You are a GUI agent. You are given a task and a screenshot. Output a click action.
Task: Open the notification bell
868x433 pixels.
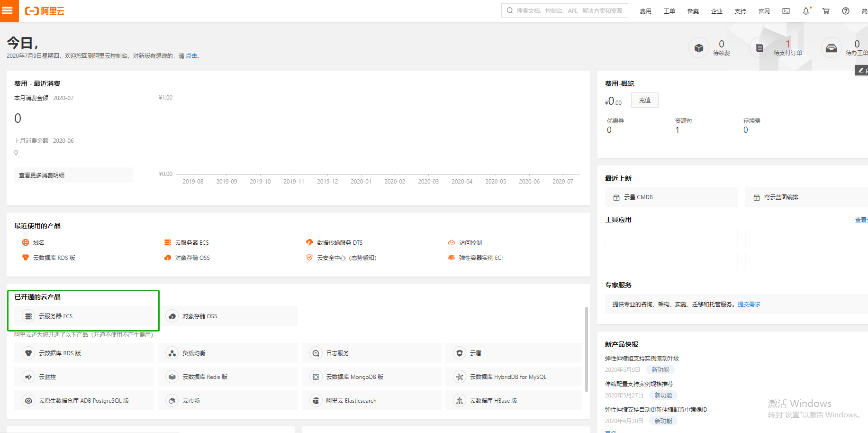806,11
